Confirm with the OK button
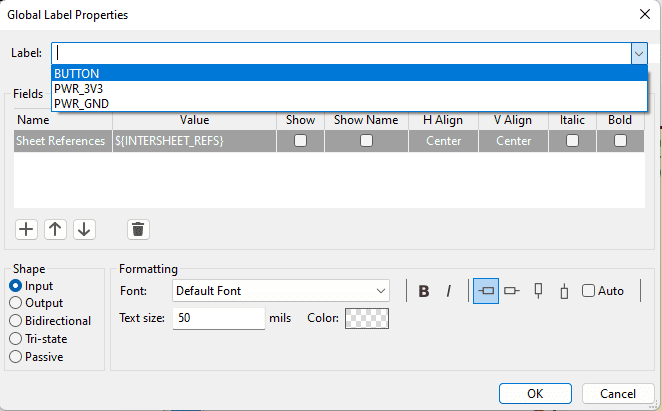This screenshot has height=411, width=662. pos(535,394)
